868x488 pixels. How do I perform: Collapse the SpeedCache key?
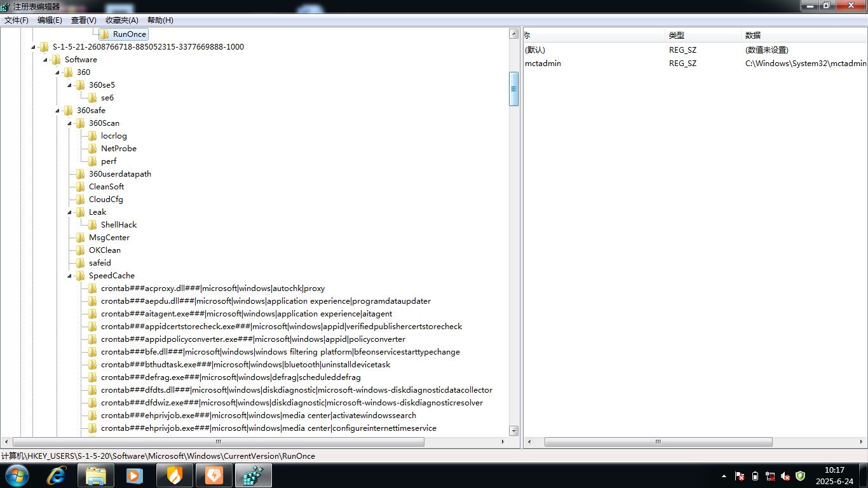(x=71, y=276)
